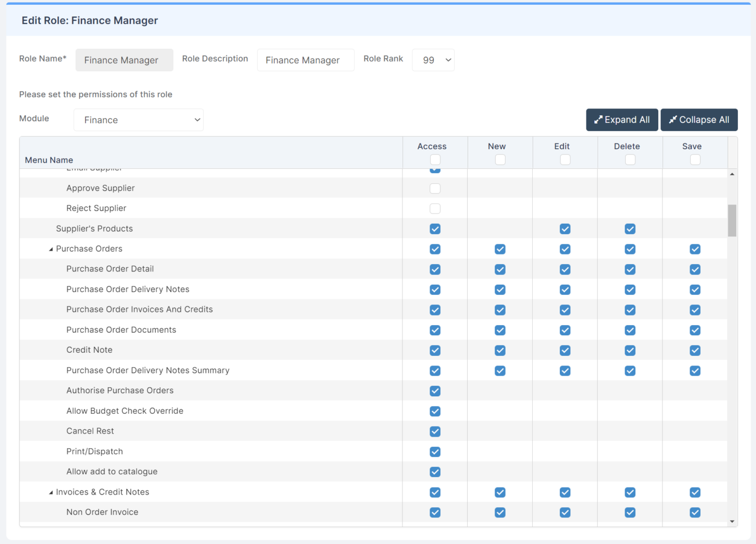This screenshot has width=756, height=544.
Task: Open the Module dropdown set to Finance
Action: click(138, 120)
